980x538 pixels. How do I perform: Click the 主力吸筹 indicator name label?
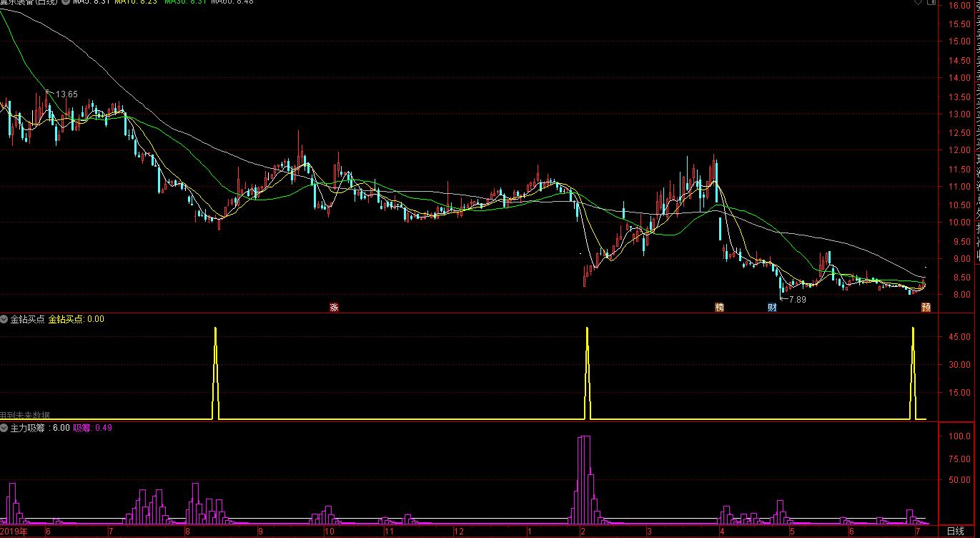pyautogui.click(x=27, y=428)
